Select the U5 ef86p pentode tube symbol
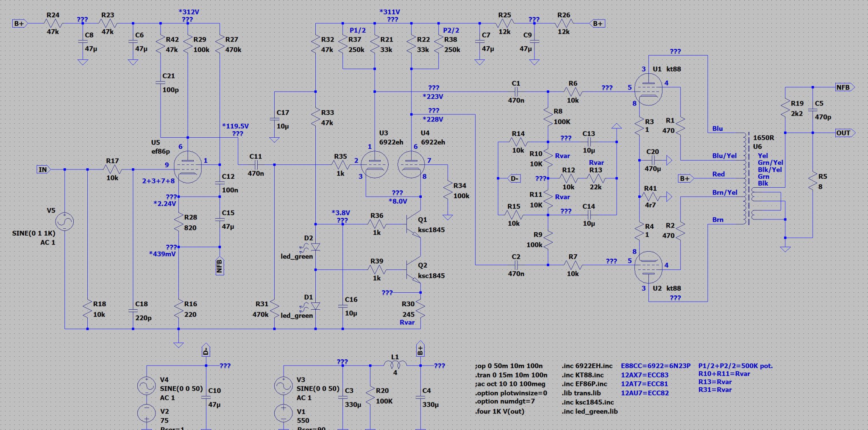The image size is (868, 430). [x=188, y=166]
